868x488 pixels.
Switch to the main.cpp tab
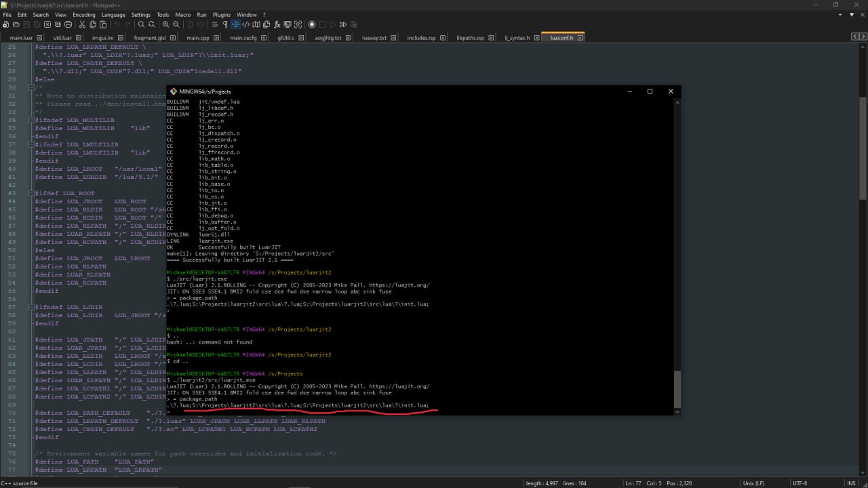click(198, 38)
